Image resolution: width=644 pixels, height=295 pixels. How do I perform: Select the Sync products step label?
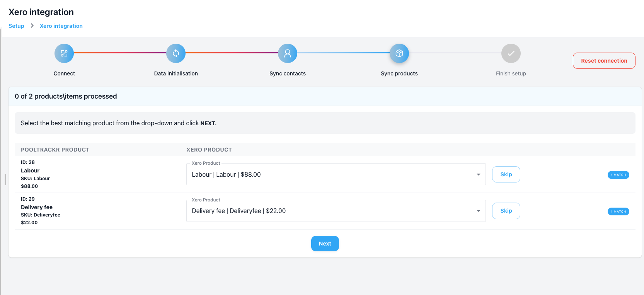tap(399, 73)
